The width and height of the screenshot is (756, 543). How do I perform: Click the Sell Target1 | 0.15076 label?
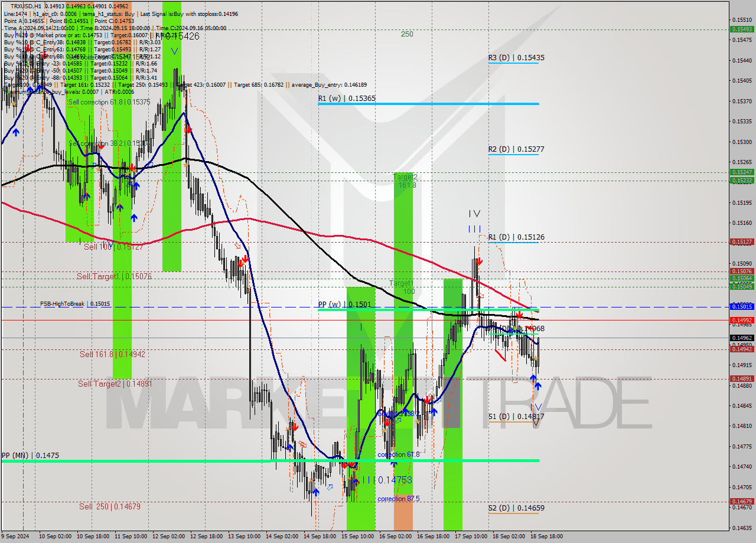[x=115, y=276]
